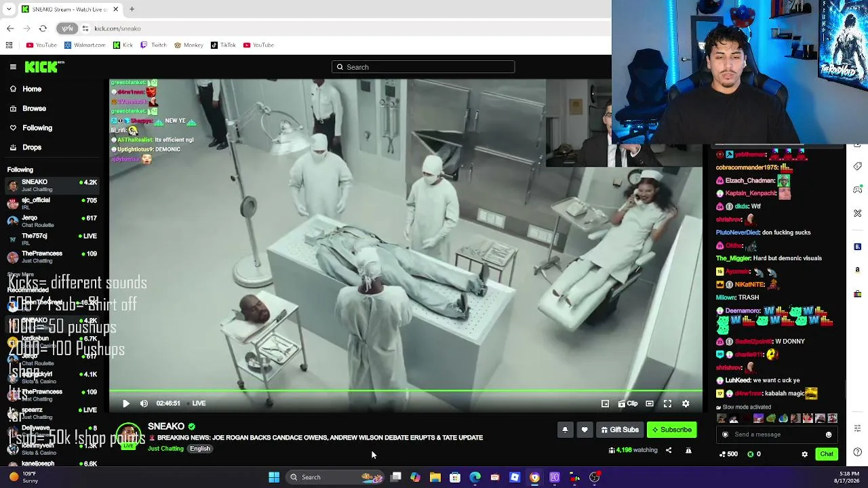Open File Explorer from the taskbar

tap(435, 477)
